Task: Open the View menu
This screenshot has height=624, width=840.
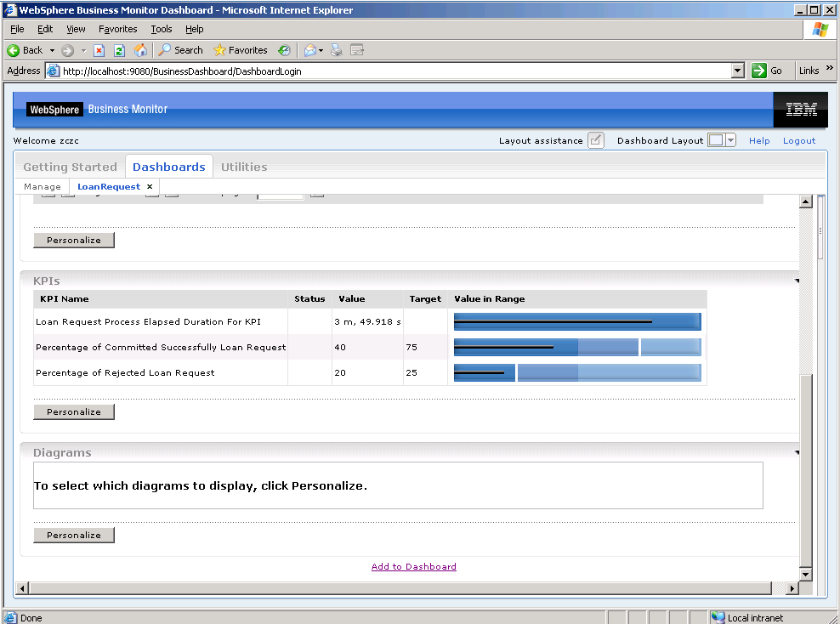Action: pyautogui.click(x=76, y=29)
